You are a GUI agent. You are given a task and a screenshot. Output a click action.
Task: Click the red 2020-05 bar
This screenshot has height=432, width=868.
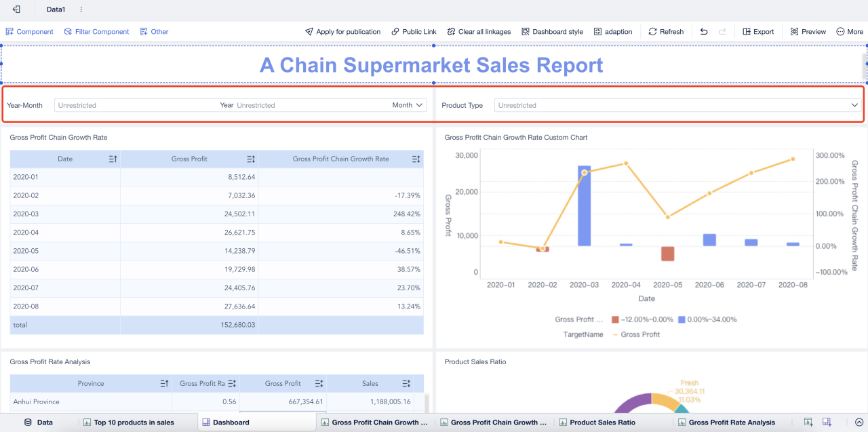pyautogui.click(x=667, y=254)
